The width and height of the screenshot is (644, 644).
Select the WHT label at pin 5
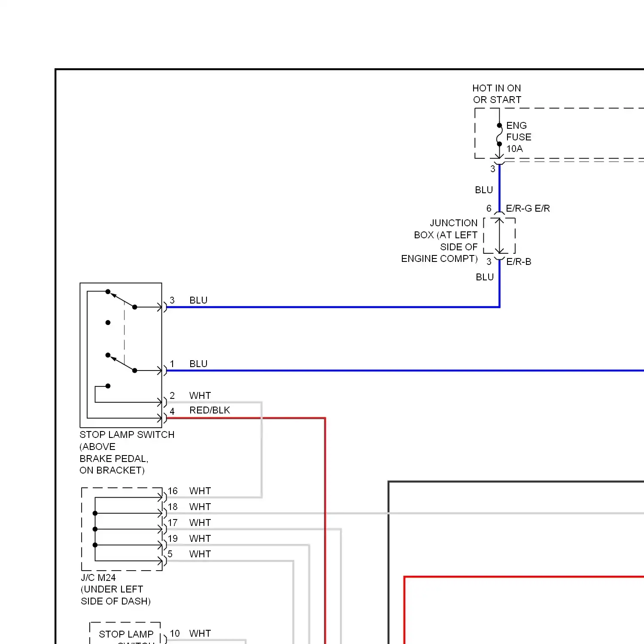(x=200, y=554)
